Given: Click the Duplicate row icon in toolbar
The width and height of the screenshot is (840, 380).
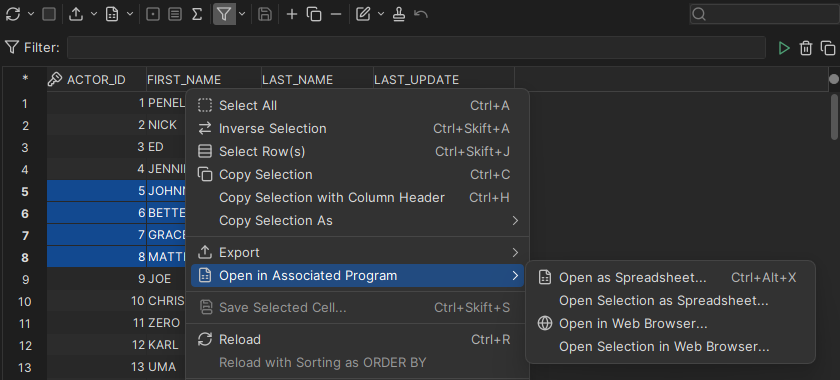Looking at the screenshot, I should [314, 14].
